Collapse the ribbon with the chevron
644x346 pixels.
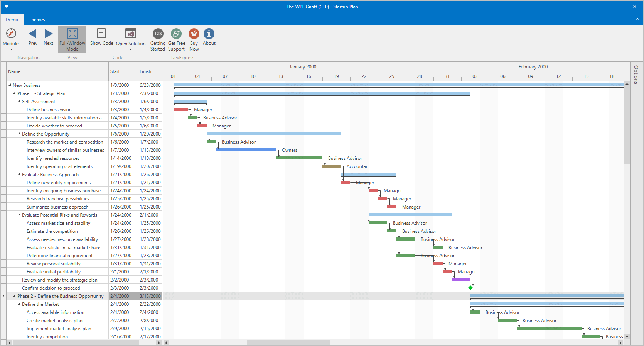click(637, 19)
